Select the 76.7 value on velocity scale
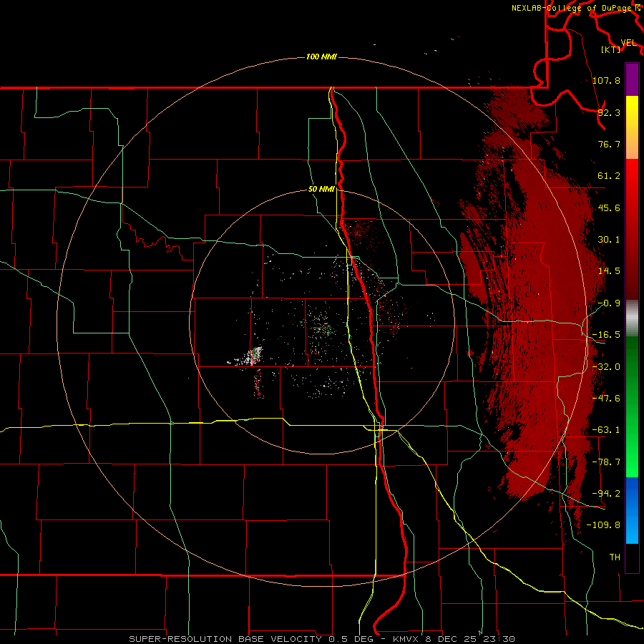This screenshot has width=644, height=644. pyautogui.click(x=609, y=144)
